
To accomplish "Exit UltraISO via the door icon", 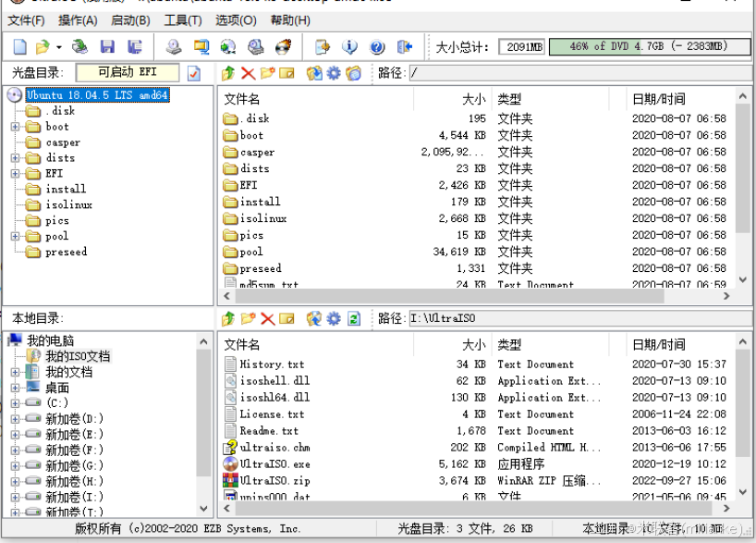I will [405, 46].
